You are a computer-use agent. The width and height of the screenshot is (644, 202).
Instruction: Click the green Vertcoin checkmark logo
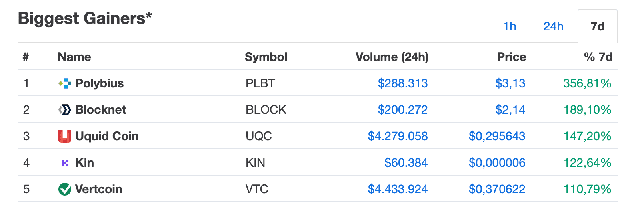point(64,189)
